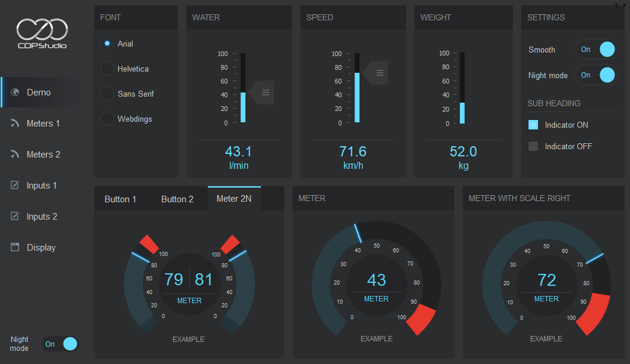Click the left gauge value 79

pos(174,279)
